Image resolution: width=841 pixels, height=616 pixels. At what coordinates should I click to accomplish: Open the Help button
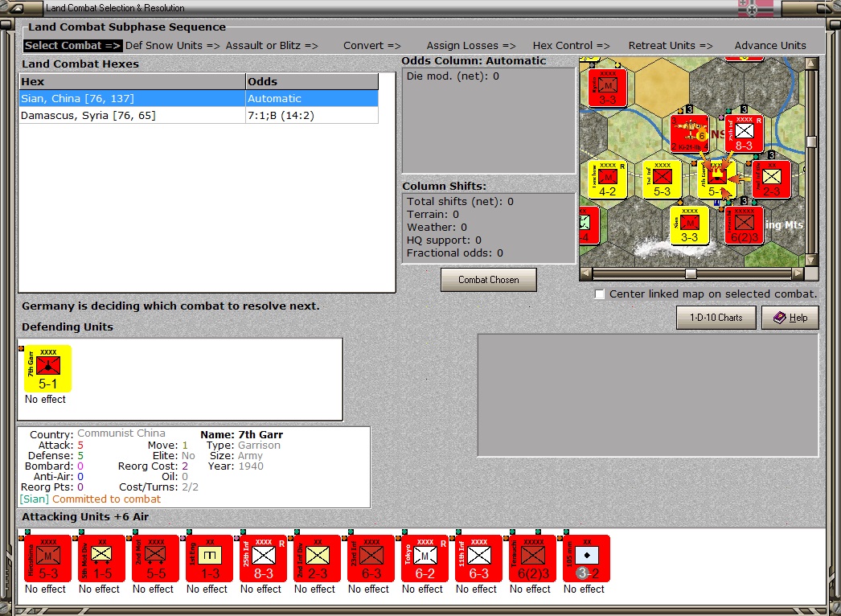click(790, 318)
